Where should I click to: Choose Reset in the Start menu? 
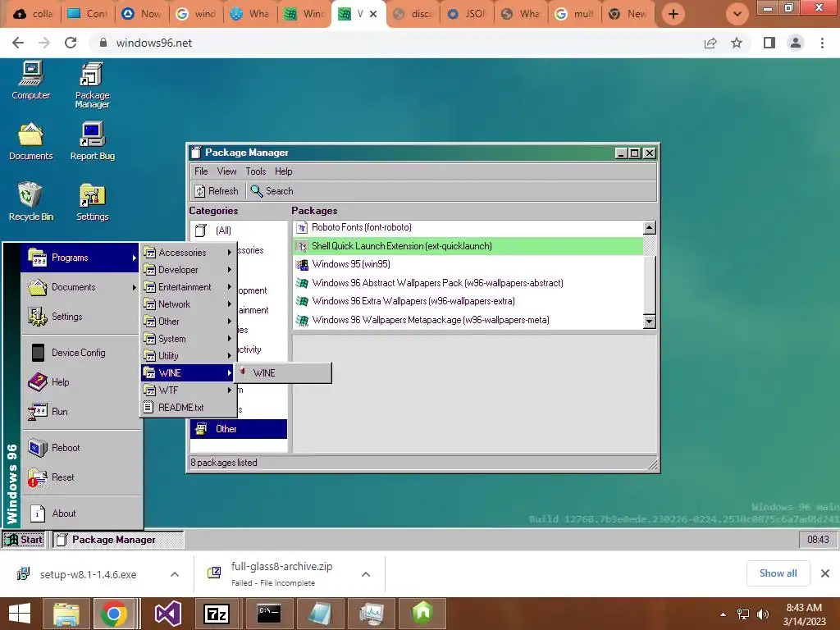coord(80,477)
